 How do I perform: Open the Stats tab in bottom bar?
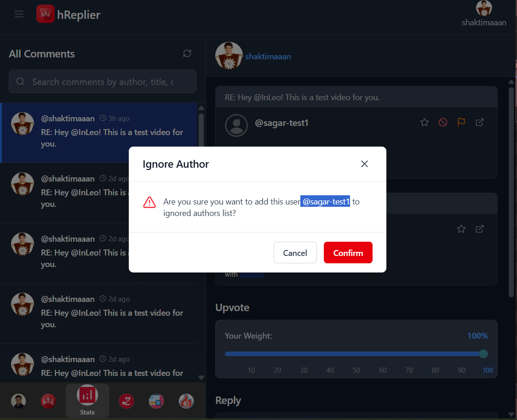[x=87, y=401]
